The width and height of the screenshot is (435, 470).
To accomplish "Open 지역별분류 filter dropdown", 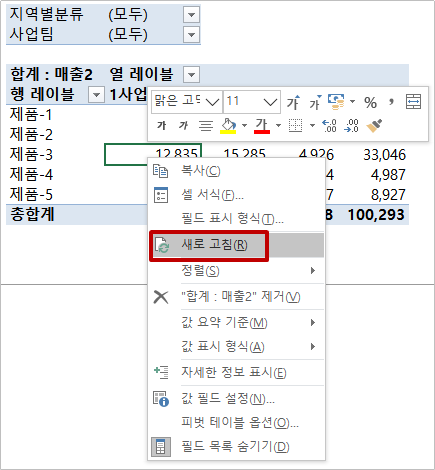I will tap(191, 15).
